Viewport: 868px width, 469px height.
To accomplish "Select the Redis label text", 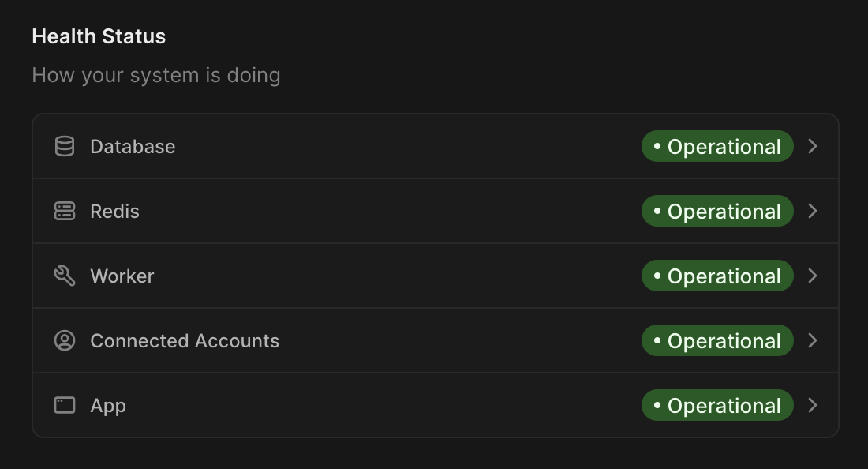I will (114, 212).
